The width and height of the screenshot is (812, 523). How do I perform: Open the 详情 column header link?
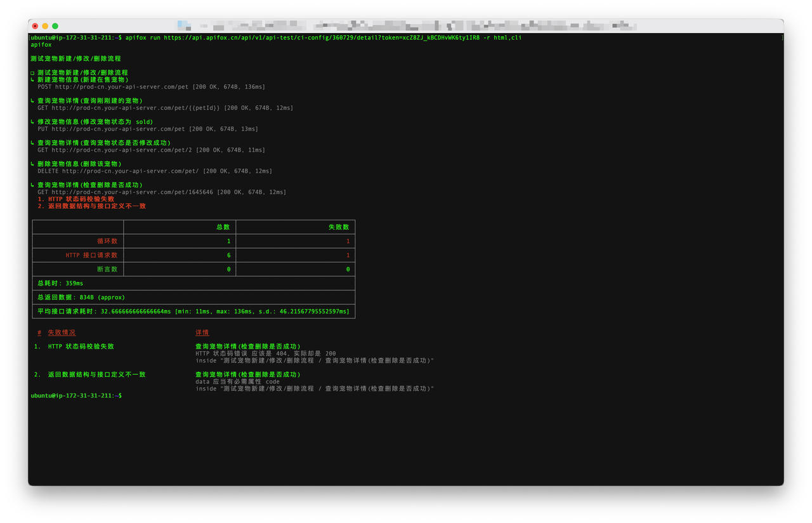click(x=202, y=332)
